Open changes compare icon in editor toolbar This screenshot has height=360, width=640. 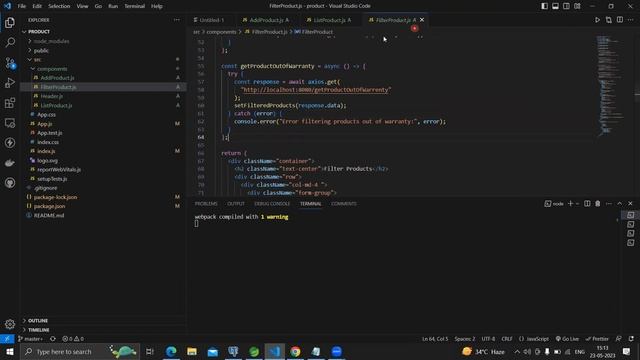[609, 20]
